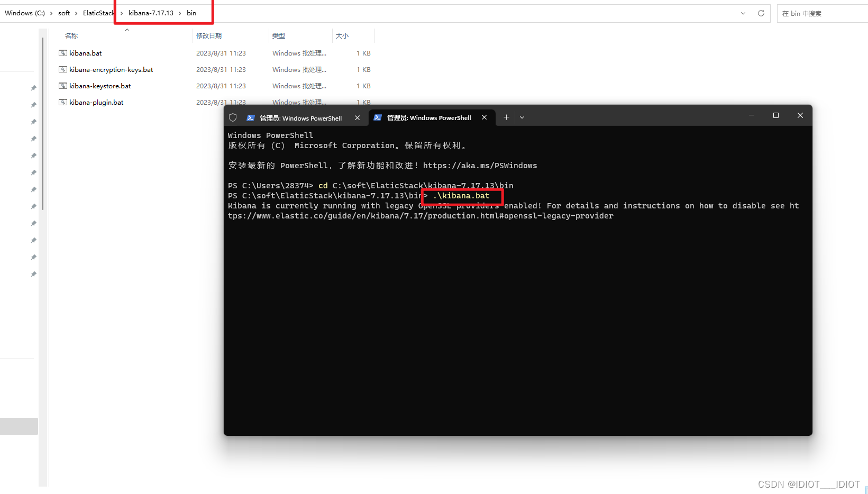Maximize the PowerShell terminal window

[x=776, y=115]
